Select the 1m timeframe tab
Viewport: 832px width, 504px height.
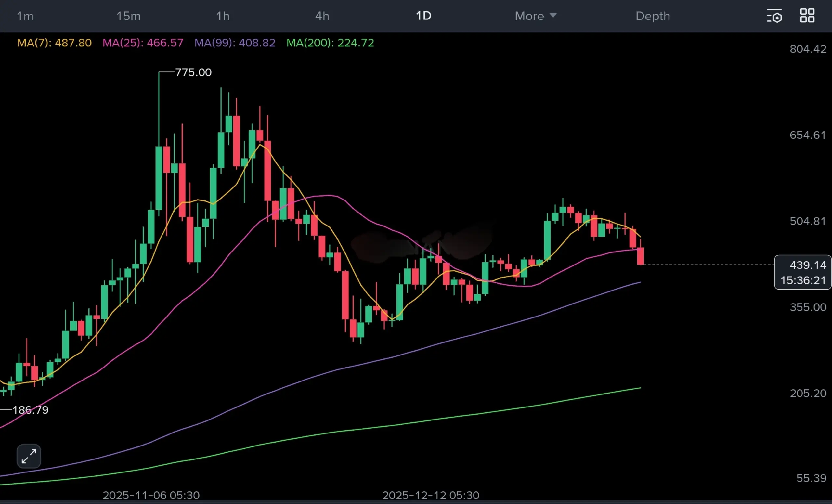tap(25, 16)
